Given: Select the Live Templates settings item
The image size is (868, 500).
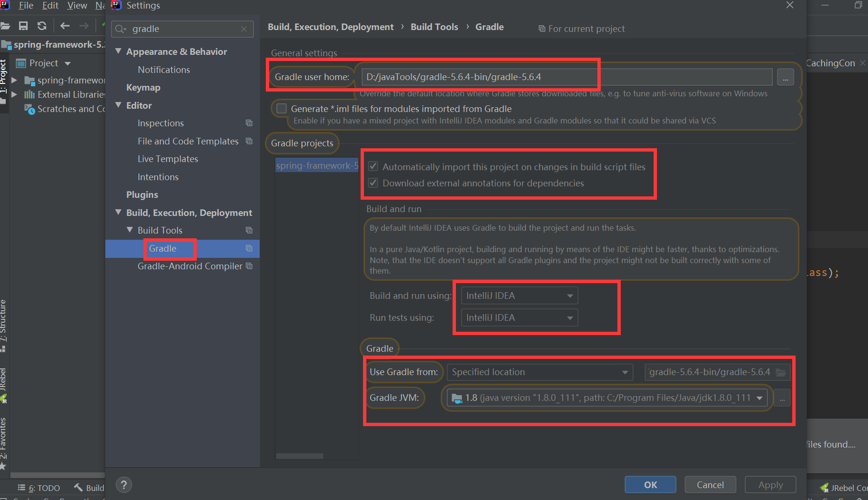Looking at the screenshot, I should pos(168,159).
